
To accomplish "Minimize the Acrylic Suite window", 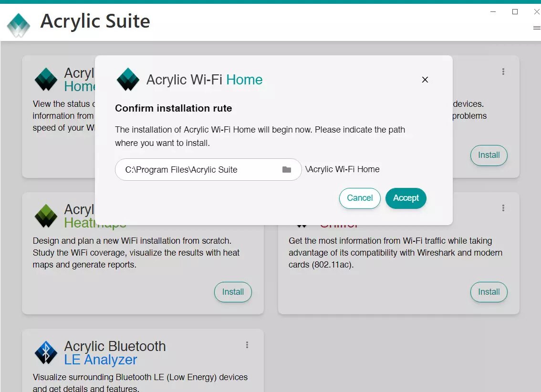I will coord(493,12).
